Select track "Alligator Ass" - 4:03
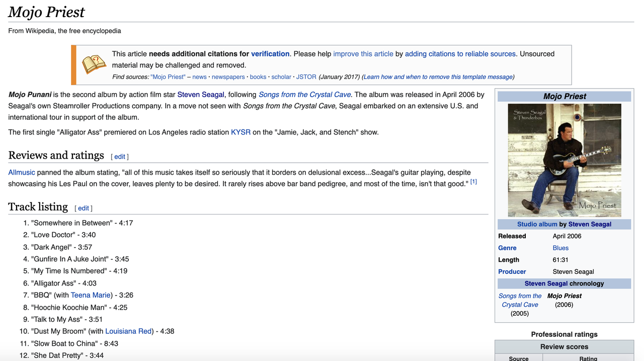This screenshot has height=361, width=644. coord(64,283)
